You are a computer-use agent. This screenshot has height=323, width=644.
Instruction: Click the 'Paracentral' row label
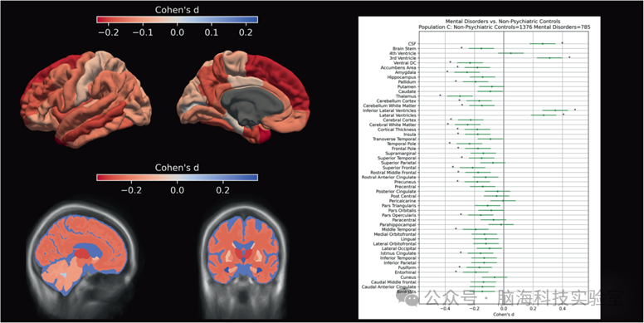tap(403, 220)
